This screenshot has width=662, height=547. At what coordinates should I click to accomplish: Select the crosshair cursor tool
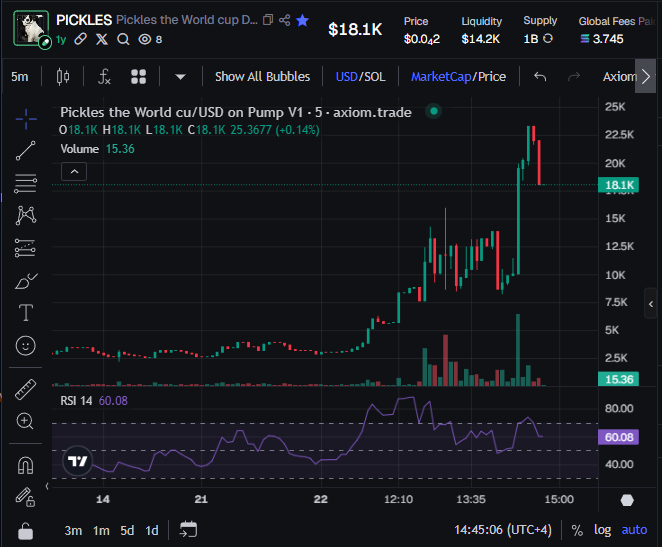click(26, 119)
